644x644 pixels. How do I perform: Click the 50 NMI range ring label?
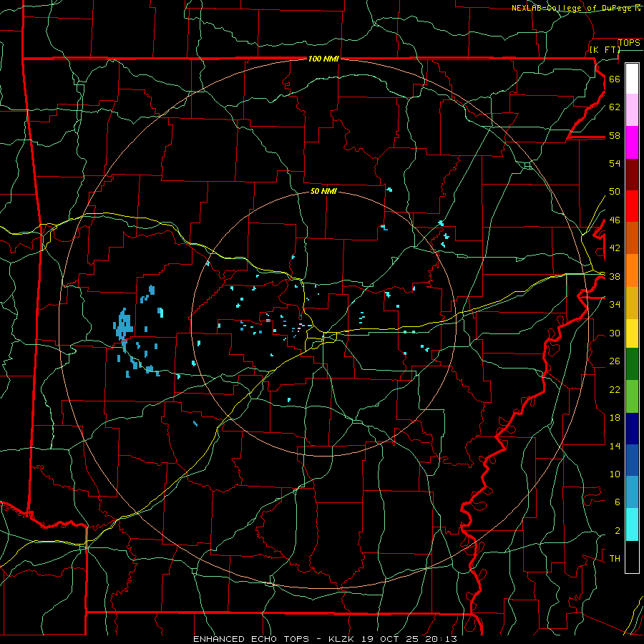pyautogui.click(x=323, y=191)
